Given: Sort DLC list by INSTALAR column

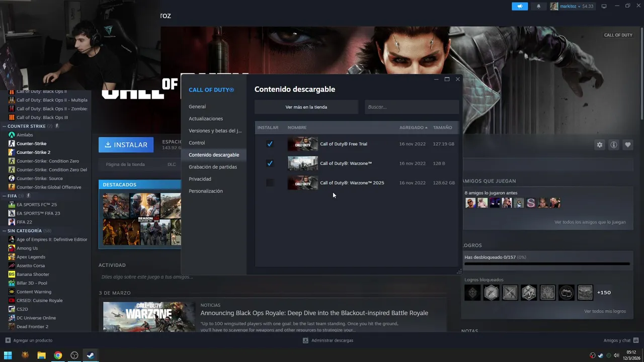Looking at the screenshot, I should pos(268,128).
